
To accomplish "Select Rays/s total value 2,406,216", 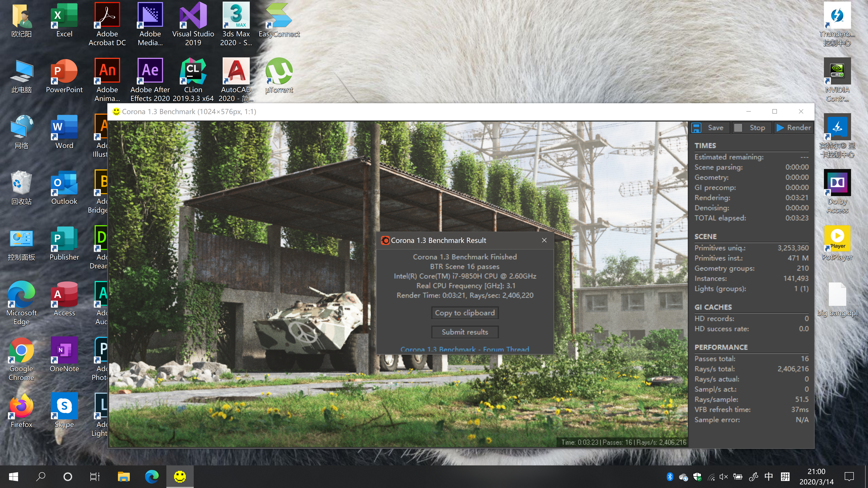I will click(793, 369).
